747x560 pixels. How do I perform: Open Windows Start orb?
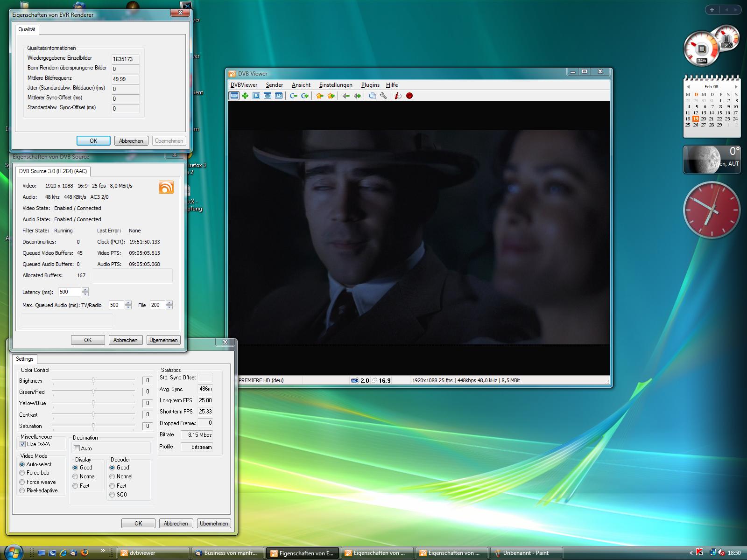point(14,553)
